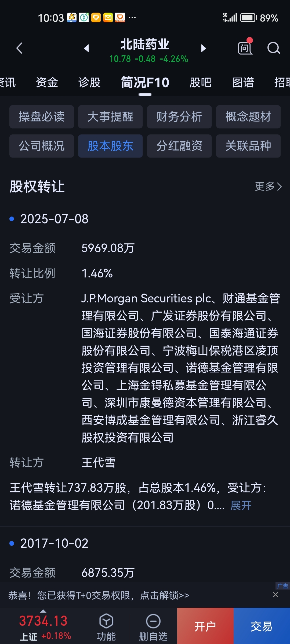Select the 公司概况 section
Screen dimensions: 290x644
point(42,146)
